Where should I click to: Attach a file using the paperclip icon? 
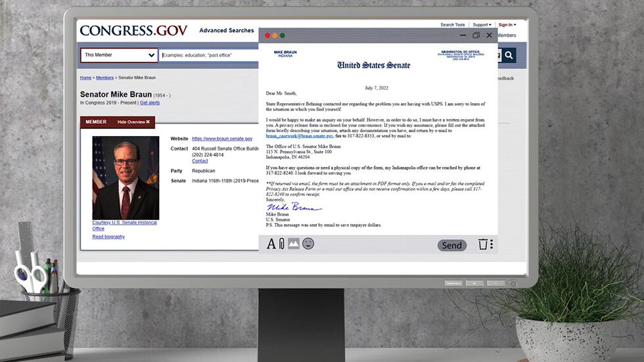(x=281, y=244)
